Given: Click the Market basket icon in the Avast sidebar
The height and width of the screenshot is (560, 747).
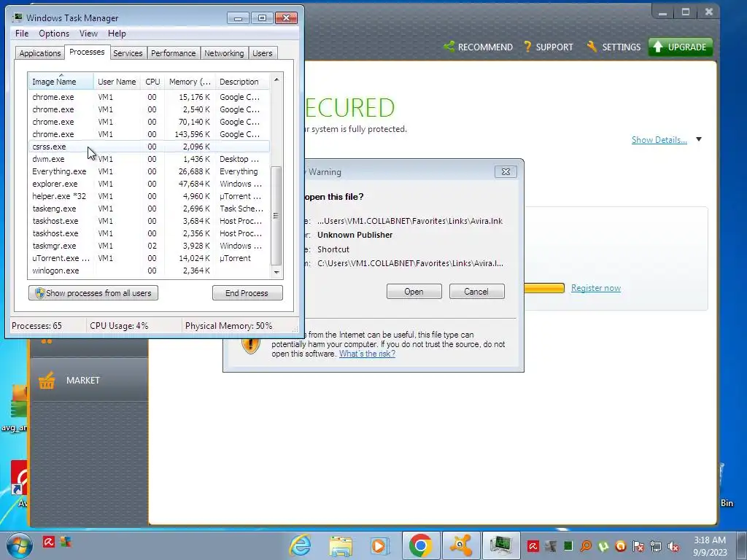Looking at the screenshot, I should point(47,381).
